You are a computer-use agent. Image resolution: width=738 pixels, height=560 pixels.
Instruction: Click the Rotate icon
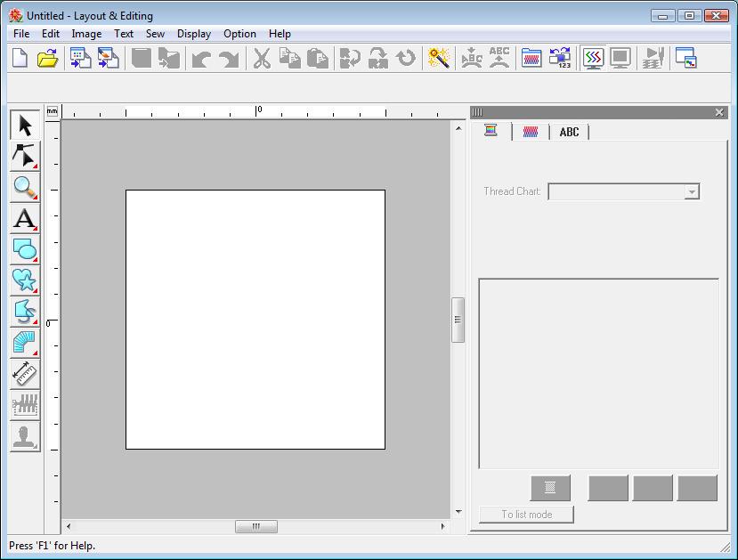406,58
